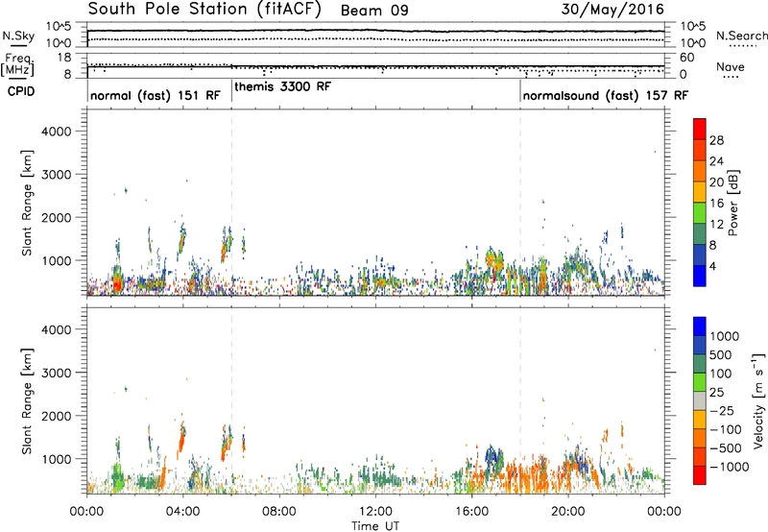Click '4000' on the power panel range axis
The height and width of the screenshot is (532, 768).
(x=56, y=132)
